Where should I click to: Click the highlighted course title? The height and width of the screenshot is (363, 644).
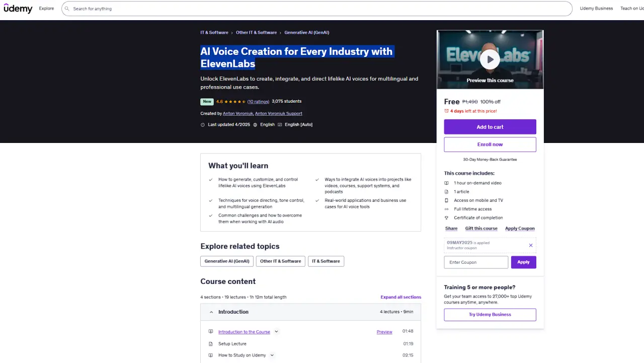click(296, 57)
